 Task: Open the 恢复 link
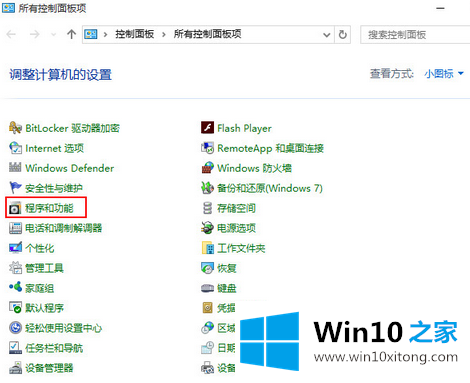227,268
